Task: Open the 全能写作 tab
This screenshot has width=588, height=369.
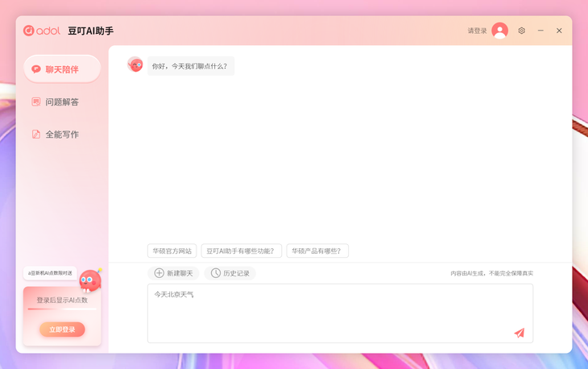Action: point(62,135)
